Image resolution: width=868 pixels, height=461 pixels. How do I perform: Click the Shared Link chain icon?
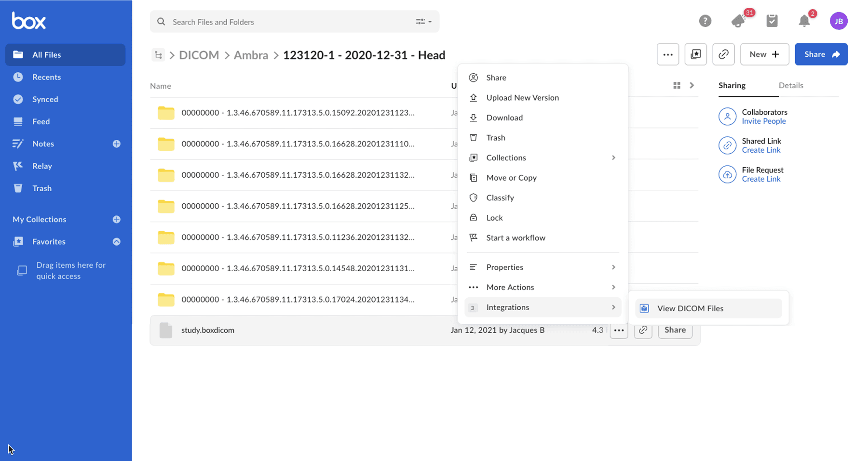tap(728, 145)
